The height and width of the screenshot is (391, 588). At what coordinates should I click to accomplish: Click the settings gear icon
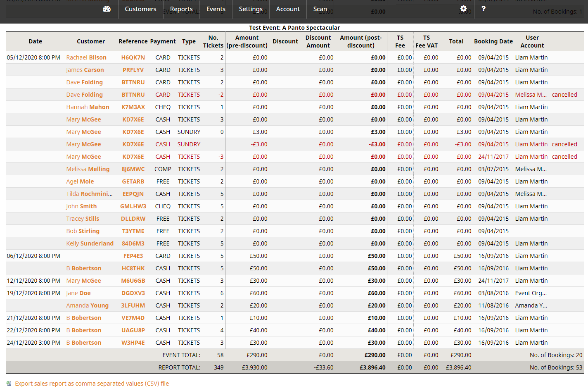(x=463, y=8)
